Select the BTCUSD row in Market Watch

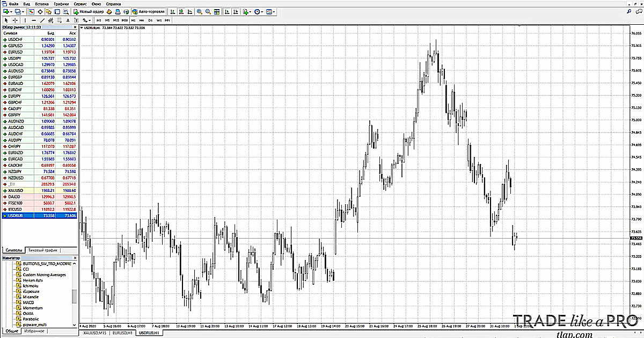[x=39, y=209]
